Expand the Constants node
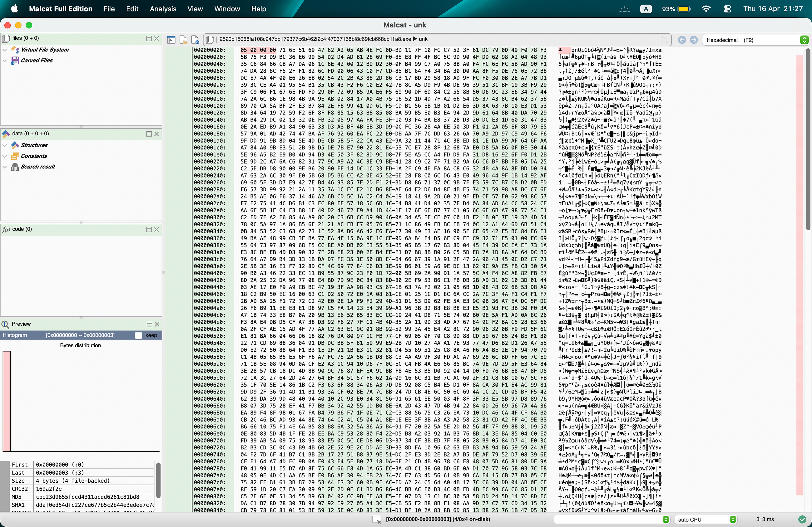The image size is (812, 527). 5,156
